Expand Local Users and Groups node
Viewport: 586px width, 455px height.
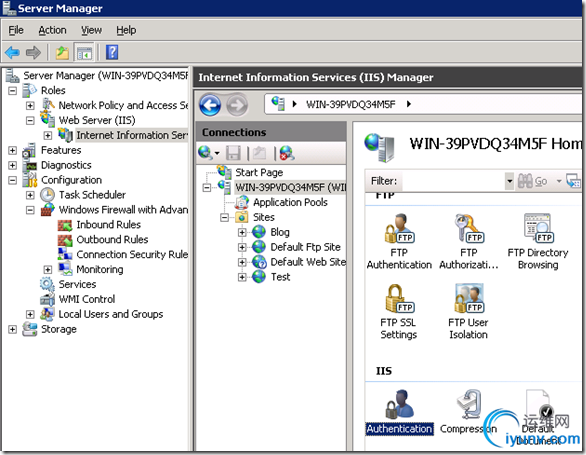[30, 314]
